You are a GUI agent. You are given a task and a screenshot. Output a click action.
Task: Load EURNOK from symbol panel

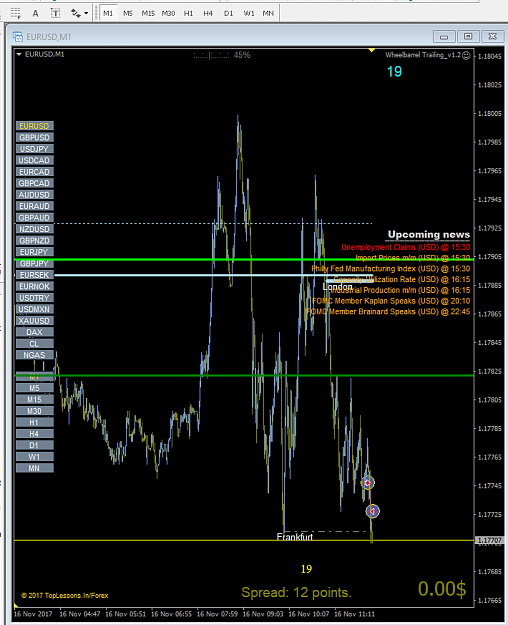[34, 287]
